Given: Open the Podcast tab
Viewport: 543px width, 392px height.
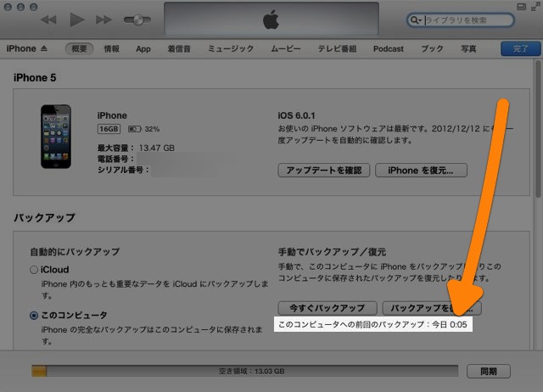Looking at the screenshot, I should click(x=389, y=49).
